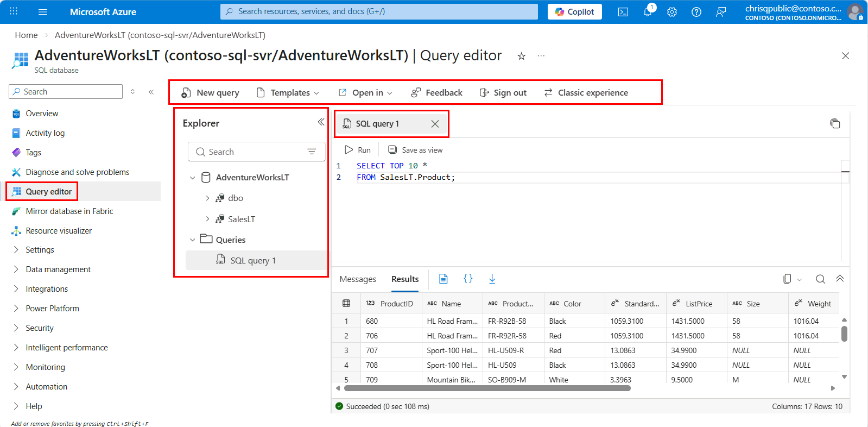This screenshot has width=868, height=427.
Task: Collapse the left navigation menu
Action: point(151,92)
